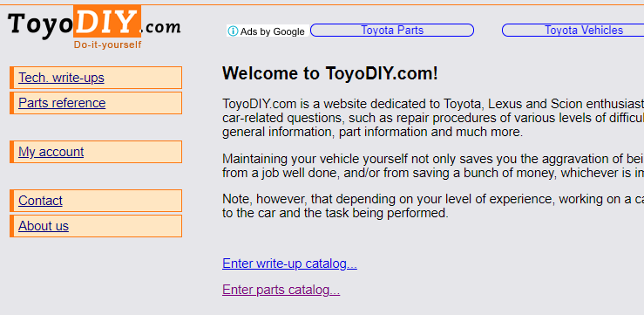Follow the Enter parts catalog link

click(281, 290)
